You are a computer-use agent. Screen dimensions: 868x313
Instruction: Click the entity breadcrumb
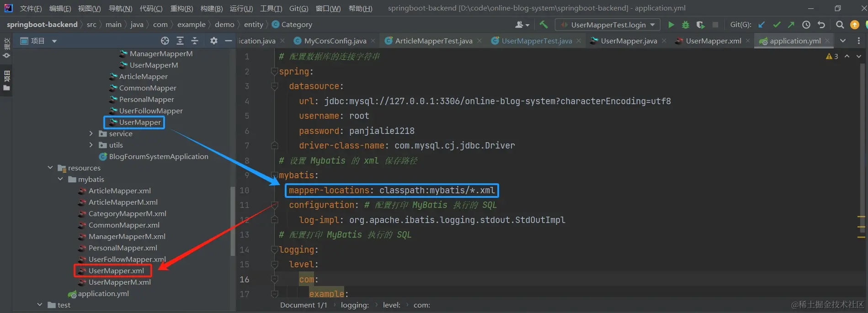pyautogui.click(x=254, y=25)
